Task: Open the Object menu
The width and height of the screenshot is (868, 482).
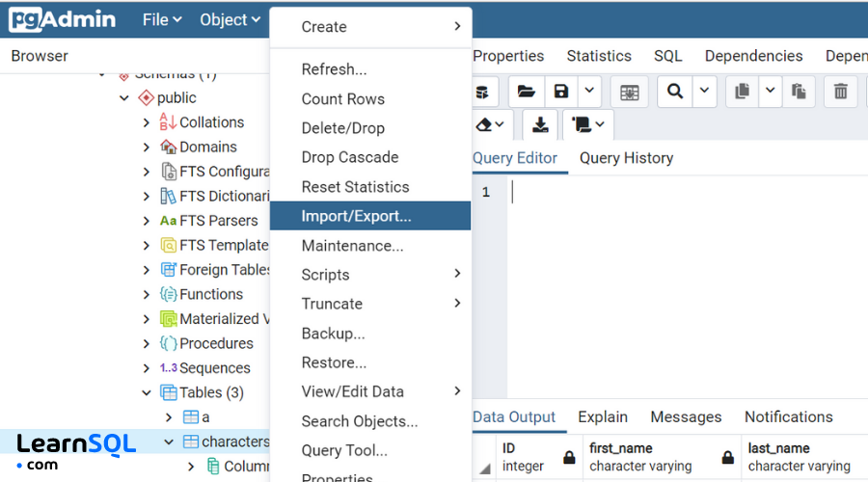Action: tap(230, 20)
